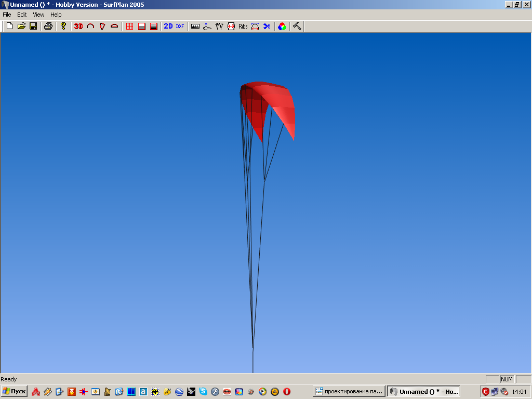
Task: Export design via the DXF icon
Action: (x=180, y=26)
